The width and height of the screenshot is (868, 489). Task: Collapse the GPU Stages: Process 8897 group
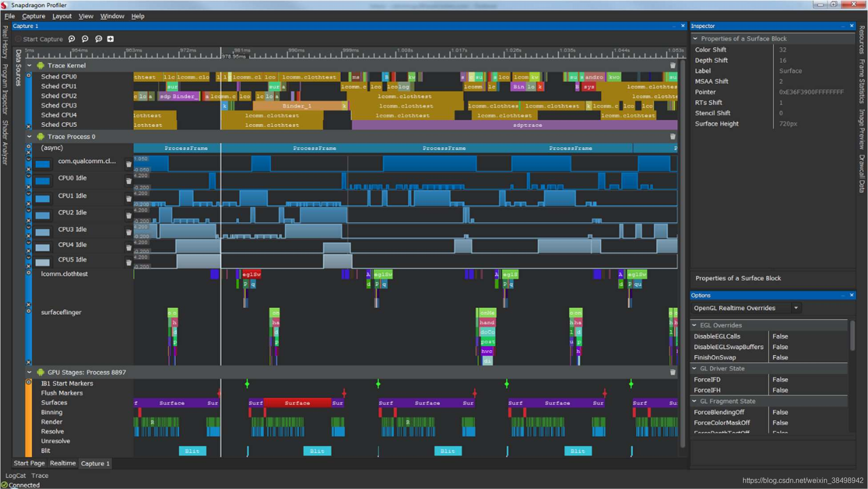(x=30, y=372)
